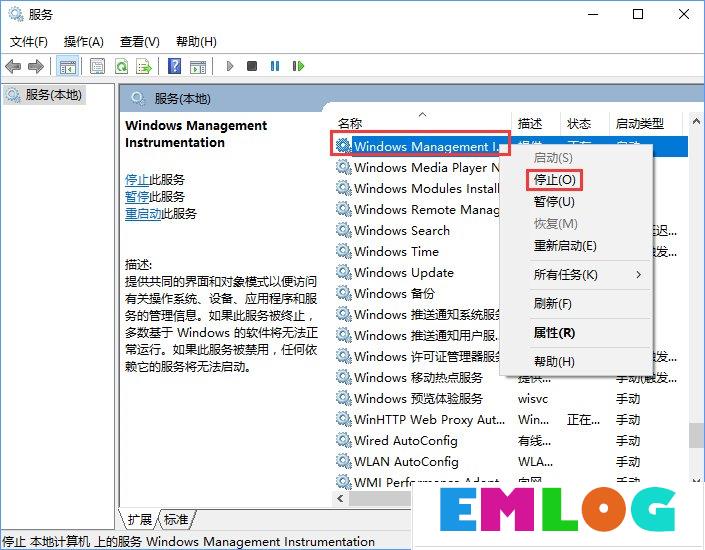Select the Wired AutoConfig service row

point(511,440)
